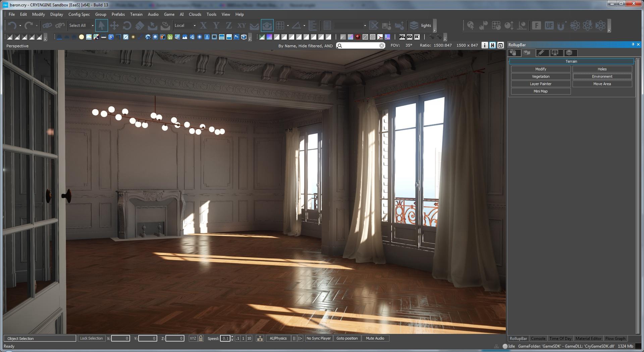Click the Environment button in Terrain panel
Viewport: 644px width, 352px height.
602,76
